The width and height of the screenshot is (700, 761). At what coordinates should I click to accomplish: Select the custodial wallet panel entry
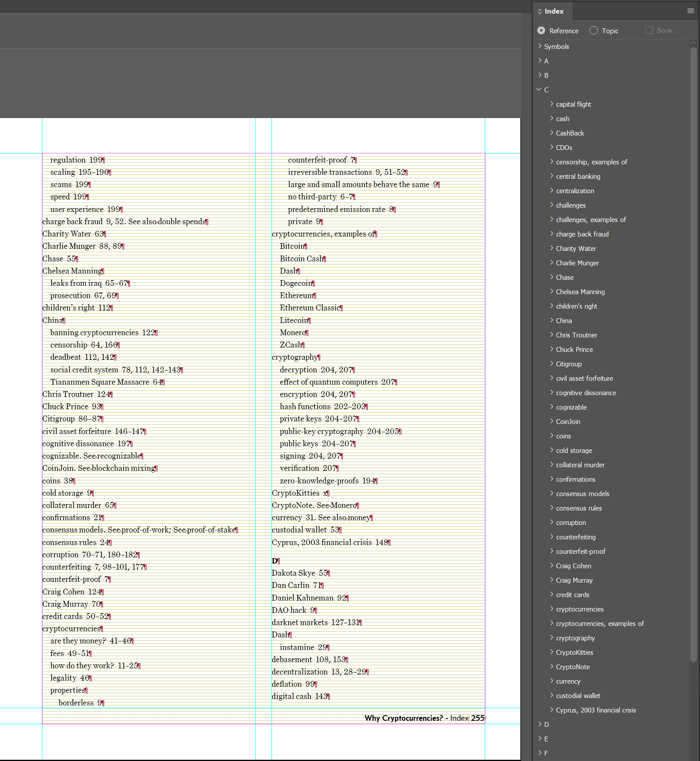[578, 696]
